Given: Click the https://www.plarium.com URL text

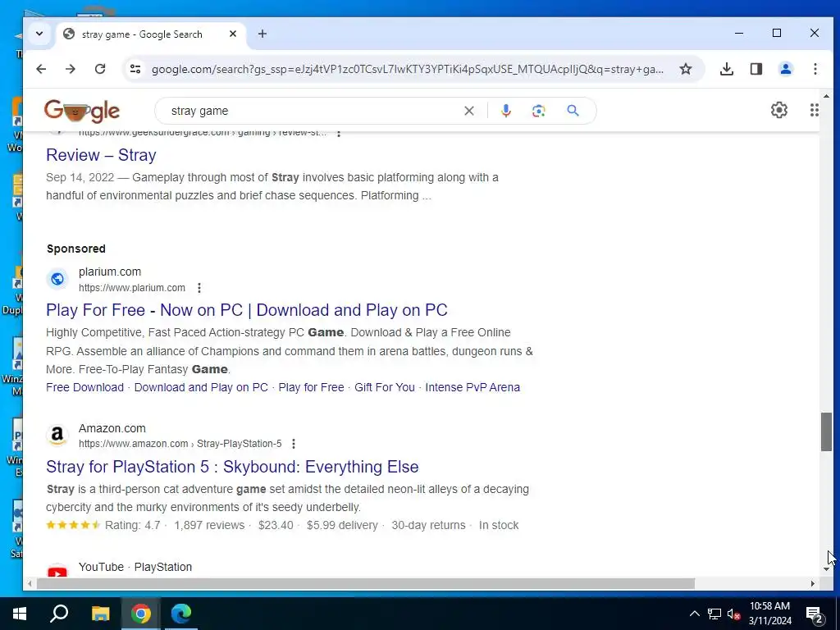Looking at the screenshot, I should pos(132,288).
